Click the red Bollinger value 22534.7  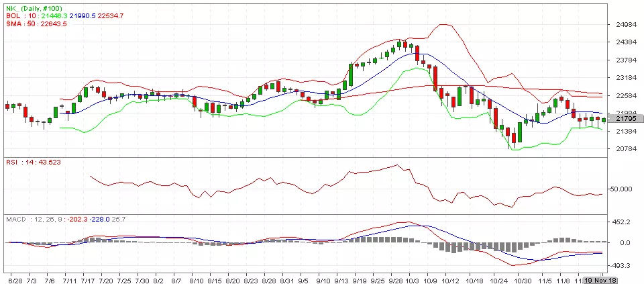coord(111,15)
